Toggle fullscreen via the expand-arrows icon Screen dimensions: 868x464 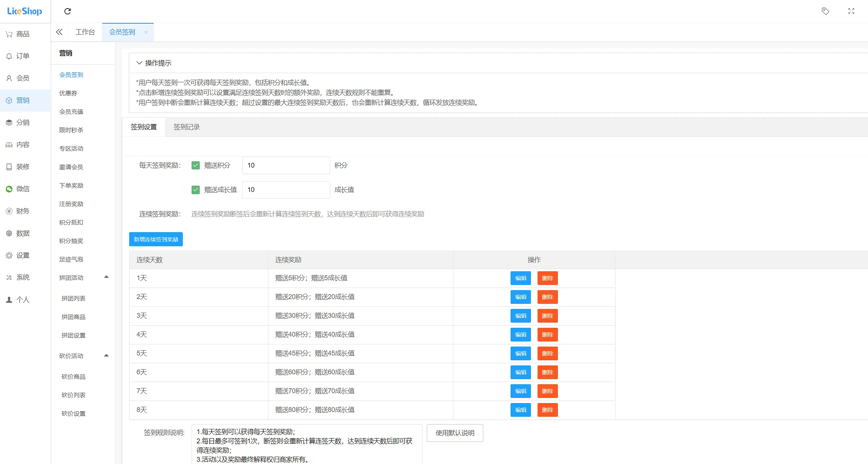click(851, 11)
